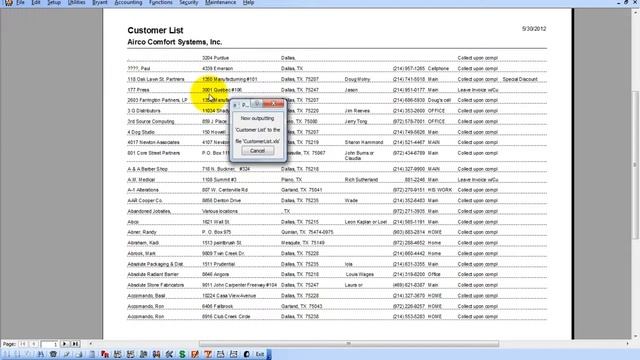640x360 pixels.
Task: Click the 801 Core Street Partners row
Action: click(x=337, y=155)
